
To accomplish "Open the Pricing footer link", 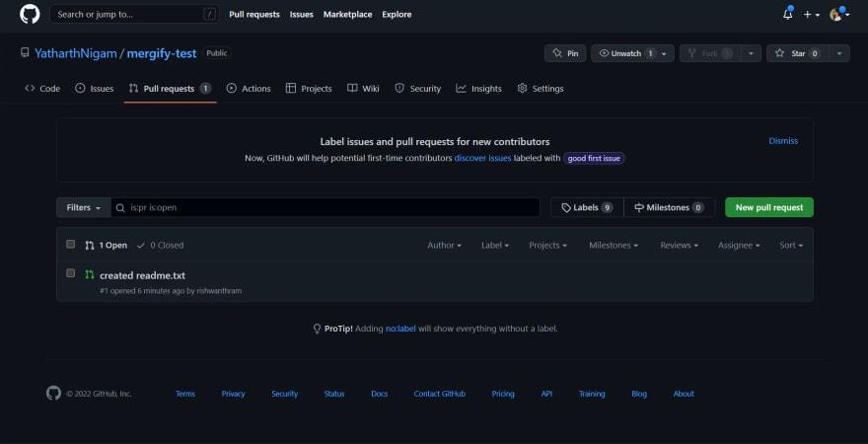I will click(x=503, y=394).
